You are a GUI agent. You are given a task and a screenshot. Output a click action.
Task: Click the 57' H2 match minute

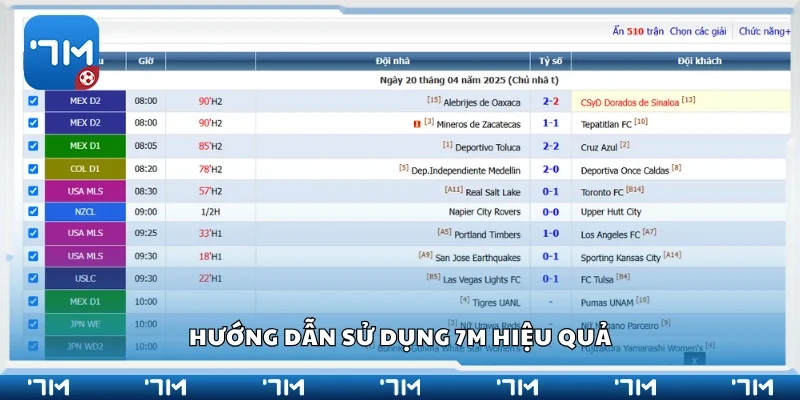click(x=210, y=191)
